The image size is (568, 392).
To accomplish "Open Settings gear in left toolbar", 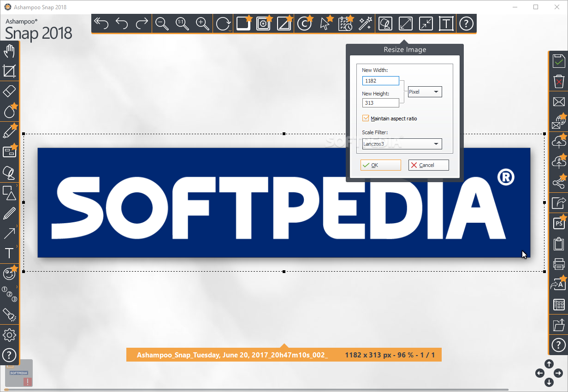I will [9, 335].
